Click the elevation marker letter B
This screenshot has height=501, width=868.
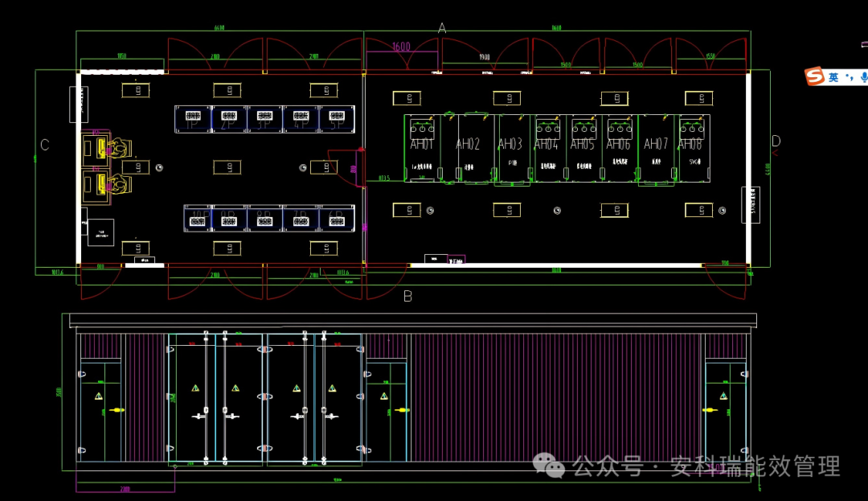point(407,296)
